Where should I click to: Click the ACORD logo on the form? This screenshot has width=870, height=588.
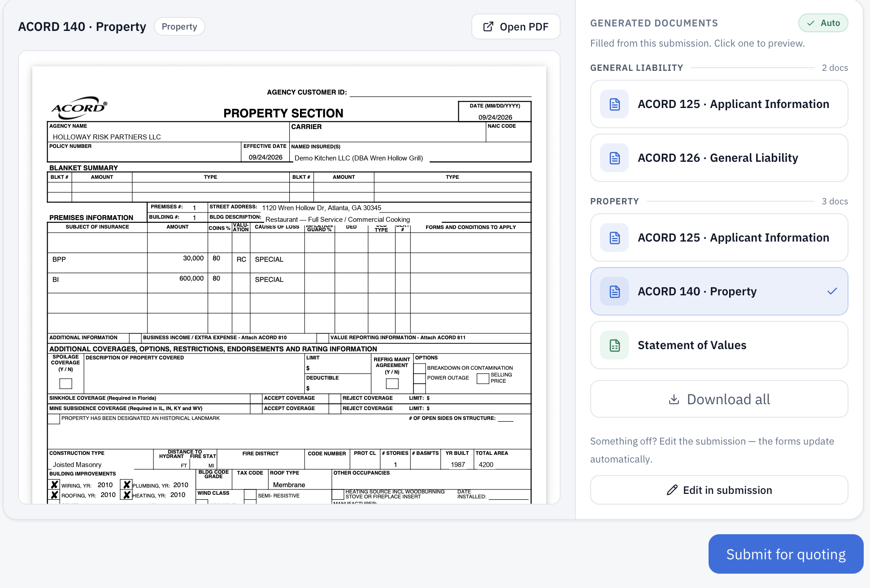[x=79, y=108]
